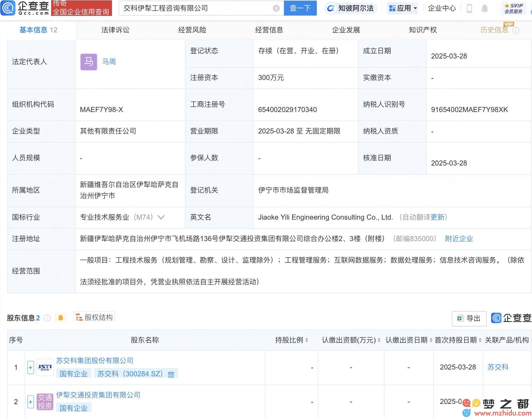Image resolution: width=532 pixels, height=418 pixels.
Task: Click the 马 avatar of legal representative
Action: click(x=88, y=62)
